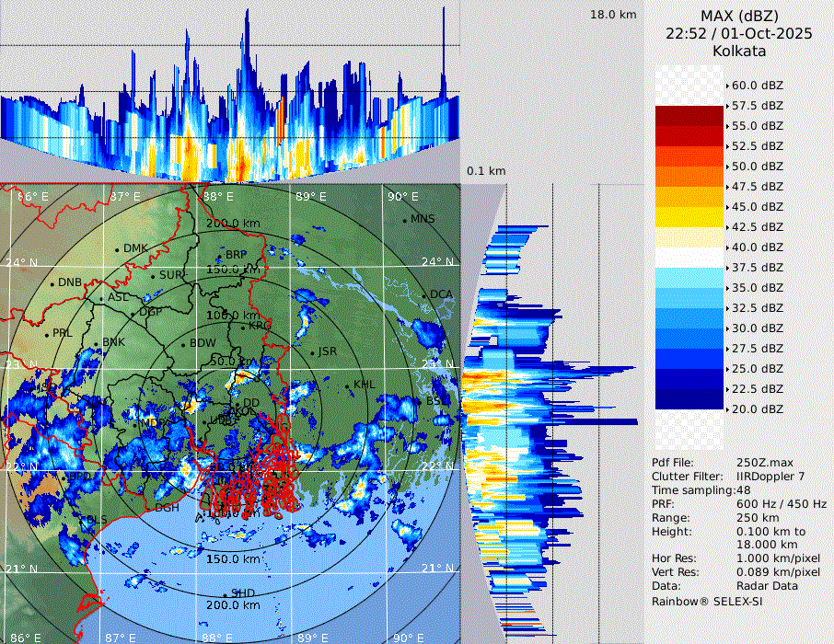Click the SHD station marker
This screenshot has width=834, height=644.
(226, 594)
